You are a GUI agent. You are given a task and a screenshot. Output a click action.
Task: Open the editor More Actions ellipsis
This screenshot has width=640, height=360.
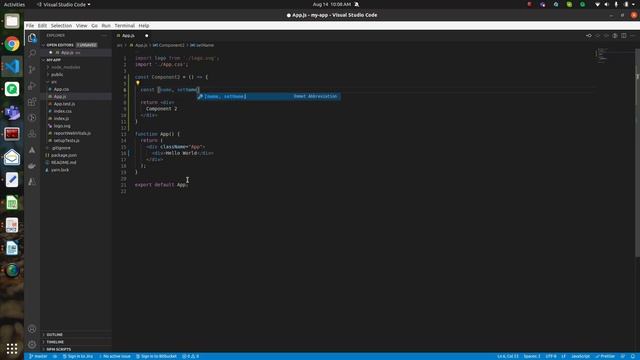[x=632, y=36]
